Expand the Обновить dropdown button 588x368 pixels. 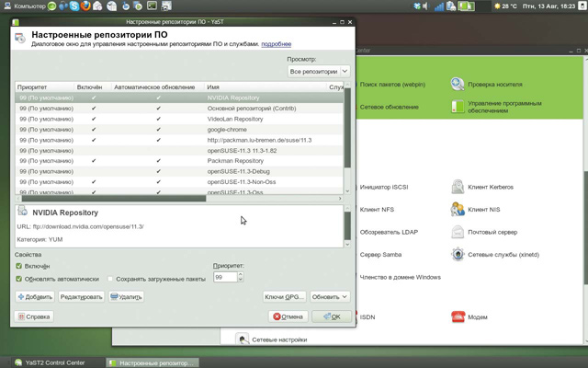[x=330, y=296]
